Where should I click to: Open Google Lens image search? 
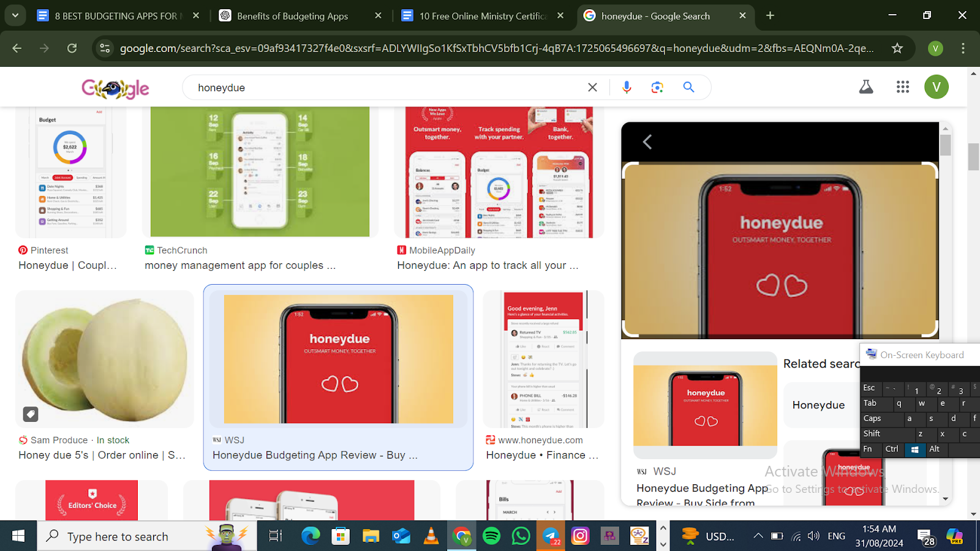click(657, 88)
